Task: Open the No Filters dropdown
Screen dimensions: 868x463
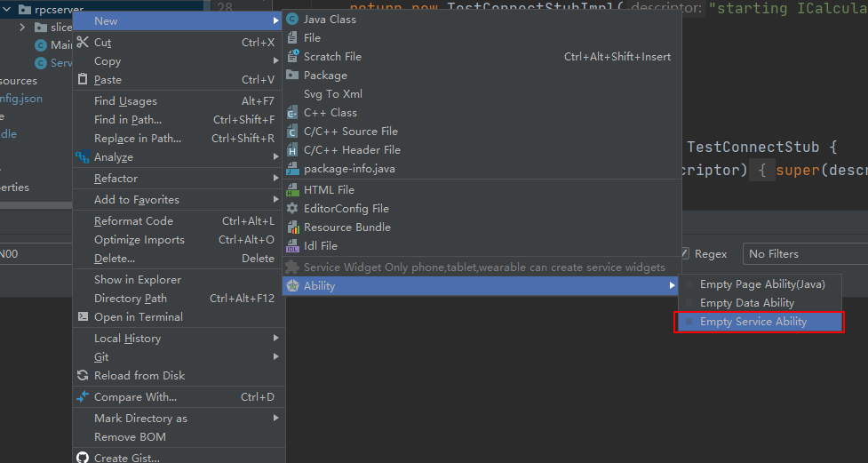Action: tap(806, 253)
